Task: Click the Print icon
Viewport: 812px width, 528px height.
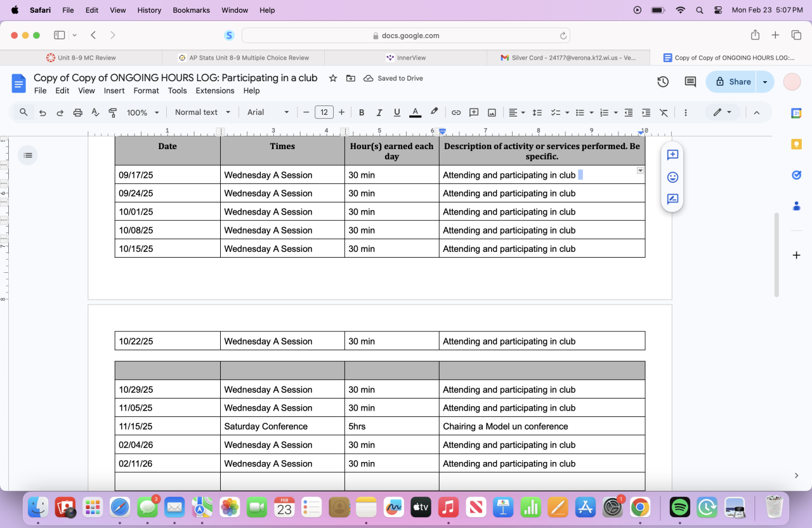Action: [x=77, y=112]
